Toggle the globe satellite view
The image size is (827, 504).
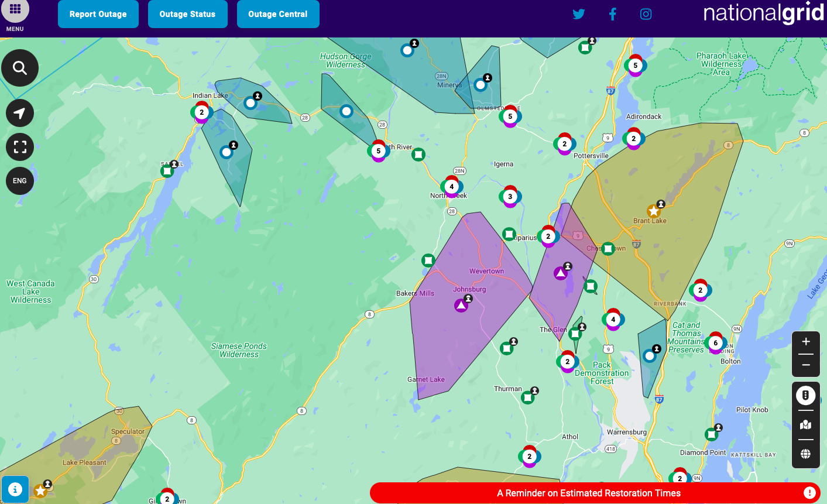pyautogui.click(x=806, y=454)
